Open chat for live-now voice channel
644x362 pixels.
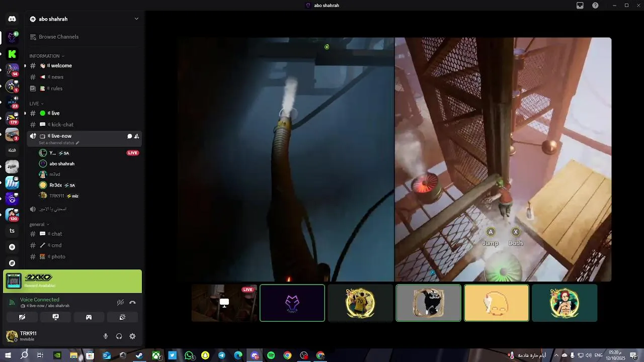pos(129,136)
